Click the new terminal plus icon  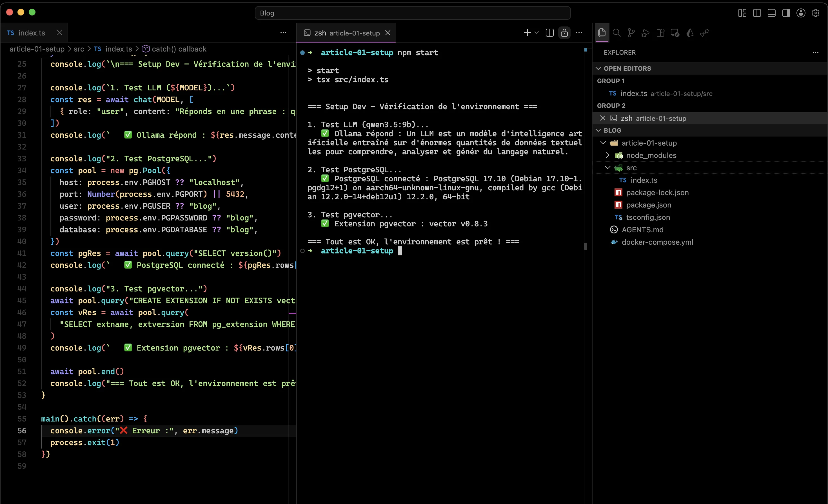[527, 33]
